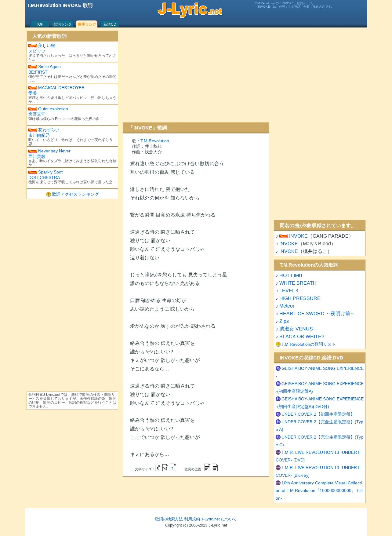Viewport: 392px width, 536px height.
Task: Click the J-Lyric.net logo
Action: pyautogui.click(x=190, y=10)
